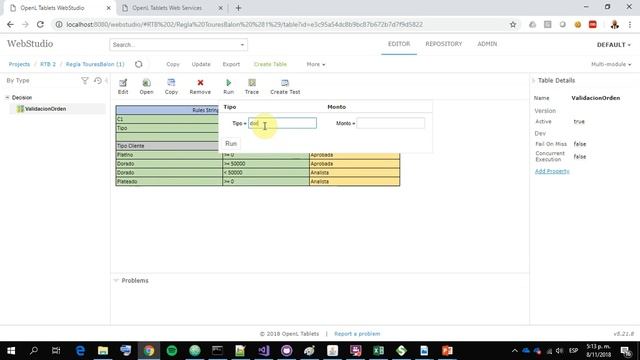Select the < 50000 table cell
This screenshot has height=360, width=640.
[x=266, y=172]
